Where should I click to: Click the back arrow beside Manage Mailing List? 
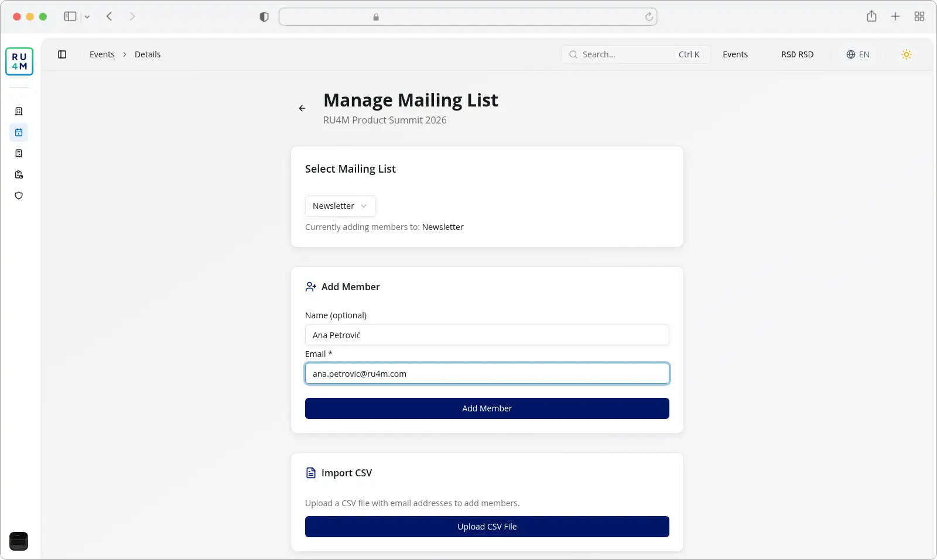point(302,108)
